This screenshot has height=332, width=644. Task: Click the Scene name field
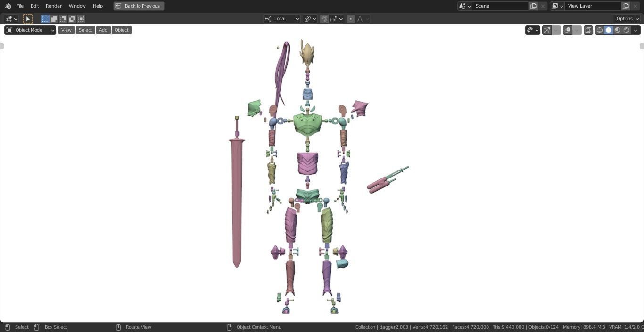click(501, 6)
